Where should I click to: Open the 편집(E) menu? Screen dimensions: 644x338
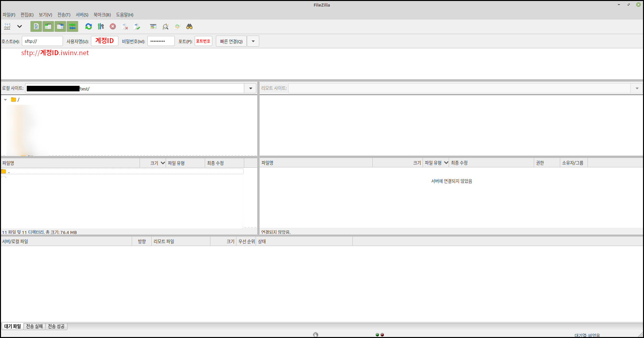tap(27, 15)
